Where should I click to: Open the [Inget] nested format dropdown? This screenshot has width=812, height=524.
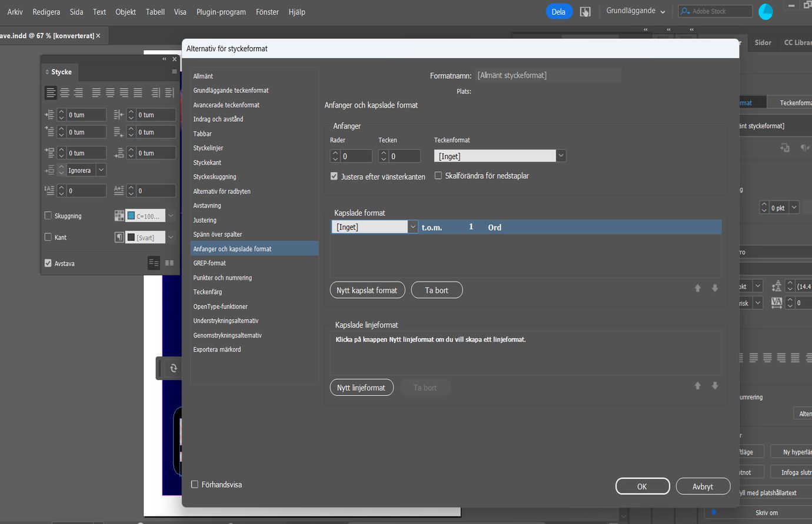375,227
